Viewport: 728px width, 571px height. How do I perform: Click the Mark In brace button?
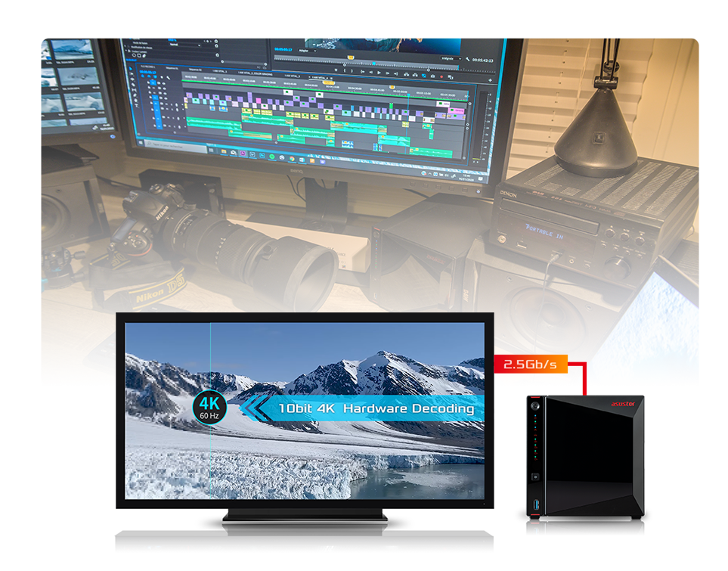[x=345, y=70]
